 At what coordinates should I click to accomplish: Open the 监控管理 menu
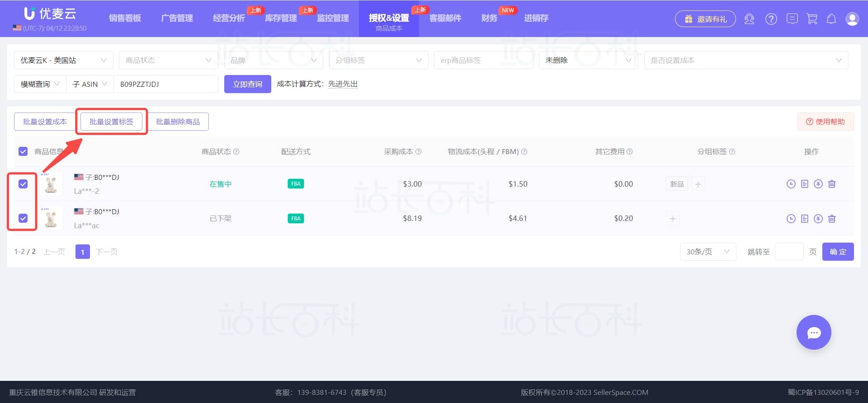pos(333,18)
